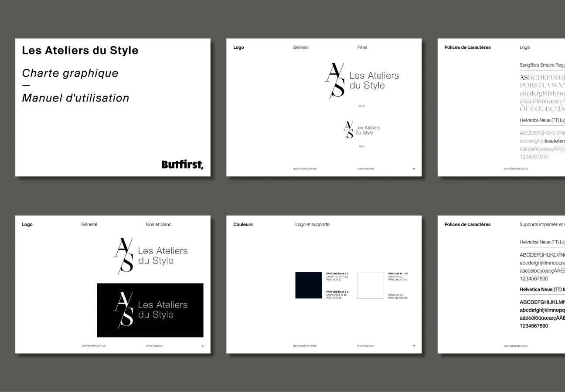Click the 'PANTONE Black 6 C' label
This screenshot has width=565, height=392.
337,274
